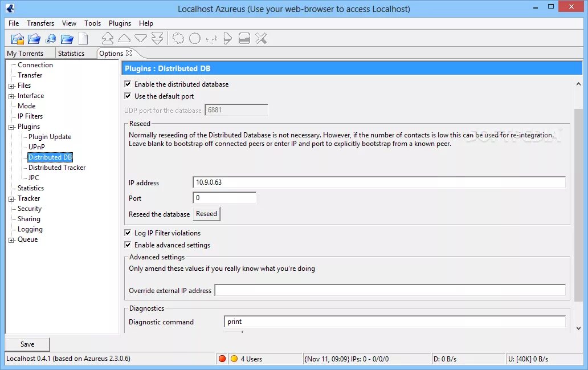Click Override external IP address field
This screenshot has width=588, height=370.
(390, 290)
